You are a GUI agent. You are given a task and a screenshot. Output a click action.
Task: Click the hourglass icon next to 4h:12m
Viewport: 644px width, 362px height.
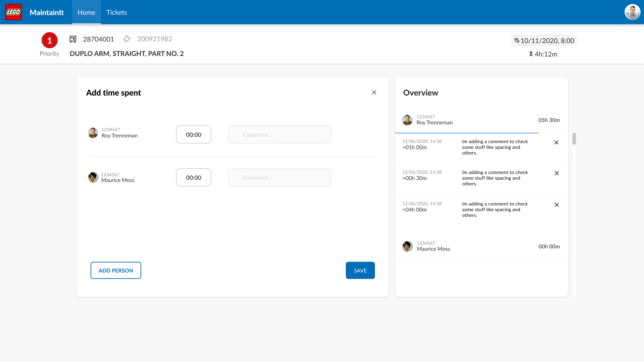531,54
